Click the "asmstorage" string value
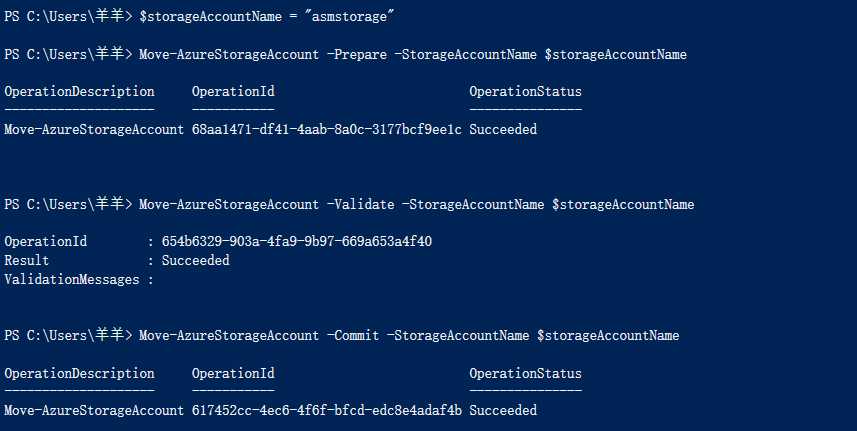The image size is (857, 431). [x=352, y=16]
